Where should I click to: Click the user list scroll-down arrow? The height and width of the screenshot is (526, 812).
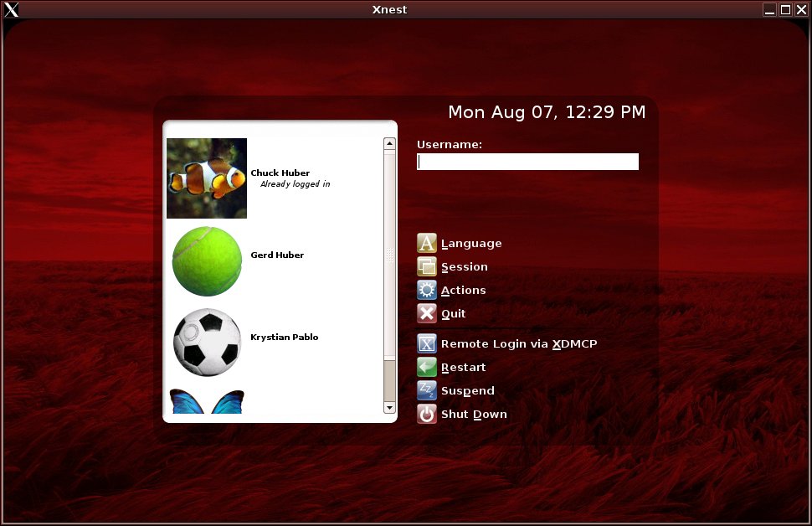point(389,407)
